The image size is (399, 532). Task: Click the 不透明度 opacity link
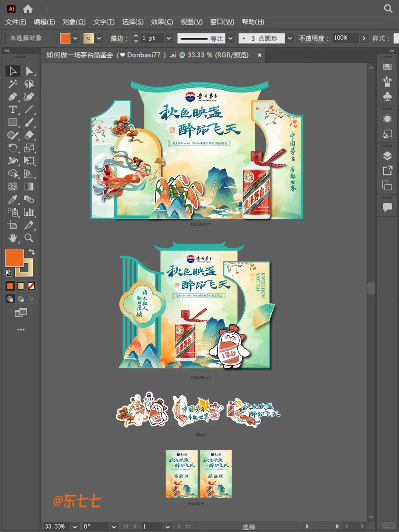[314, 38]
